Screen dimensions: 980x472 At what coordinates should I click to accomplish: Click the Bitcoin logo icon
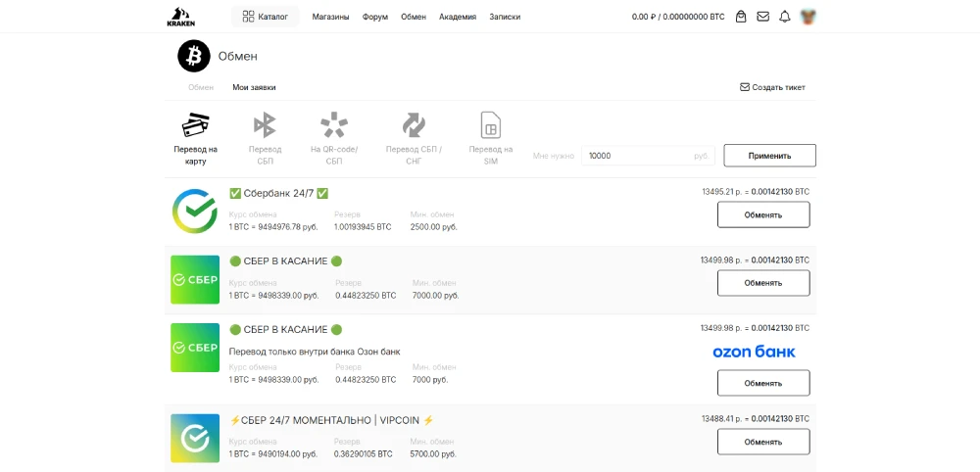tap(193, 56)
